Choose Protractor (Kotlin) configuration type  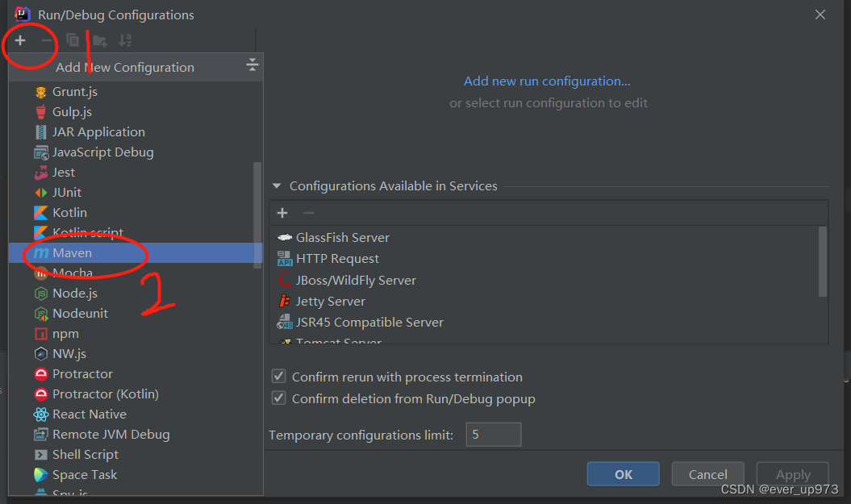(136, 394)
